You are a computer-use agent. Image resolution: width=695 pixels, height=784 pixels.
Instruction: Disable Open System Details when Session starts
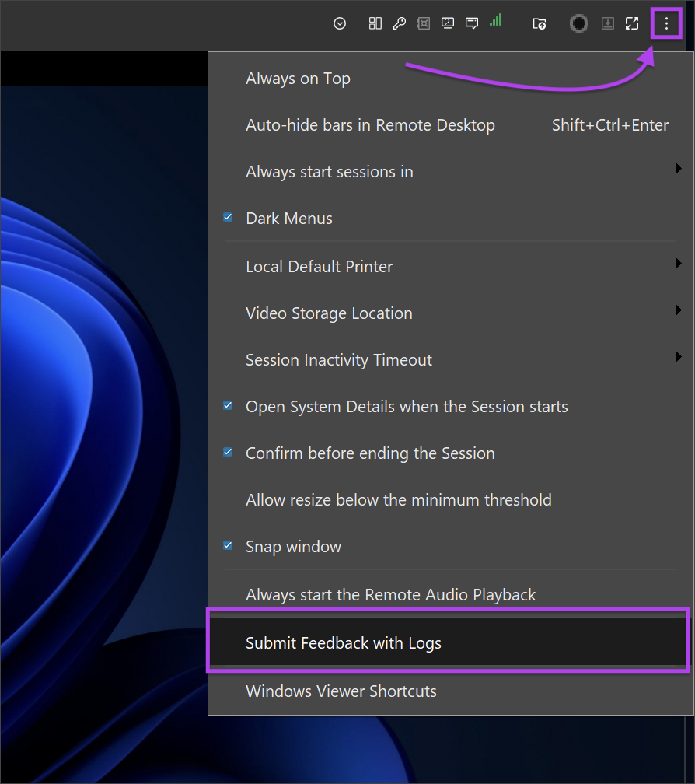pos(229,406)
